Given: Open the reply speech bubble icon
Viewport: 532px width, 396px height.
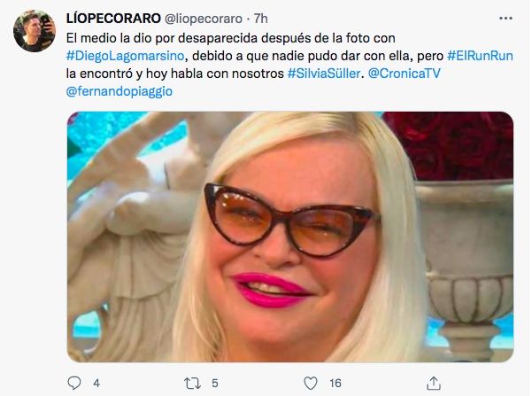Looking at the screenshot, I should 74,383.
